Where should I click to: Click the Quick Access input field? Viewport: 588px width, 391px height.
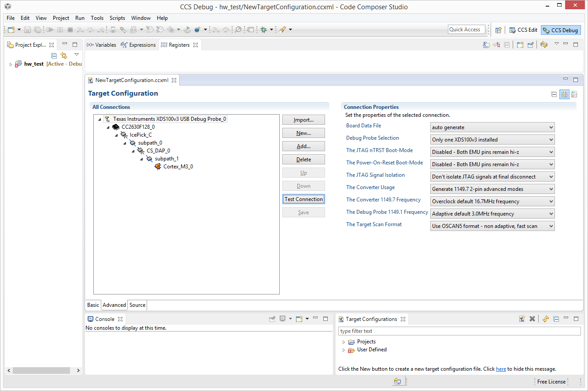pyautogui.click(x=466, y=30)
